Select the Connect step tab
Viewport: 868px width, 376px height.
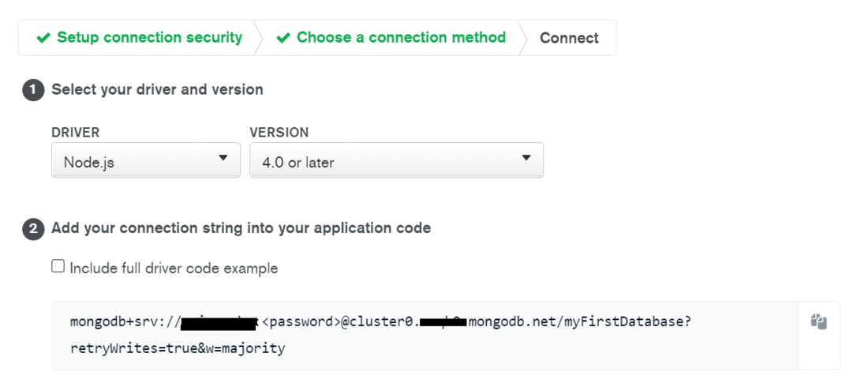[569, 38]
